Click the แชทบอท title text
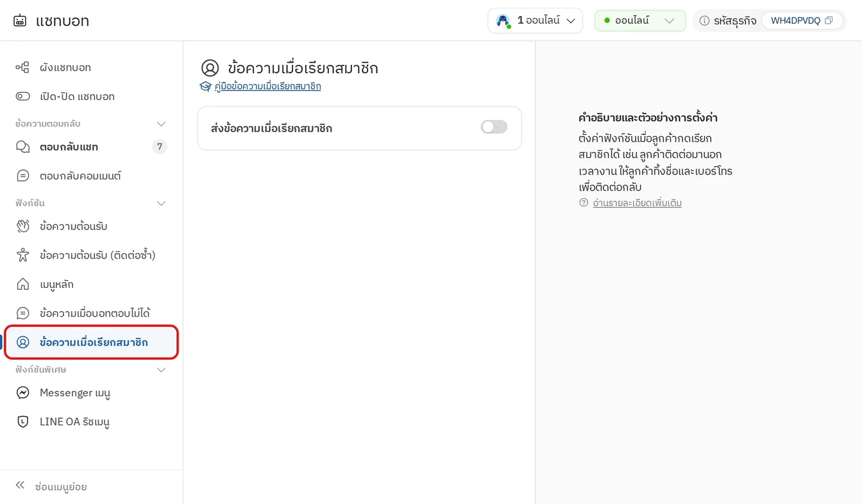This screenshot has height=504, width=862. point(62,21)
